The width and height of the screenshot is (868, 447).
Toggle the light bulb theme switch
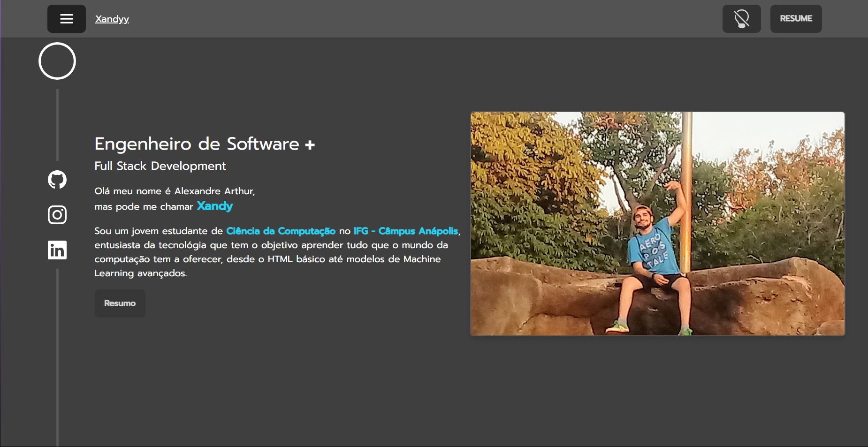(741, 19)
